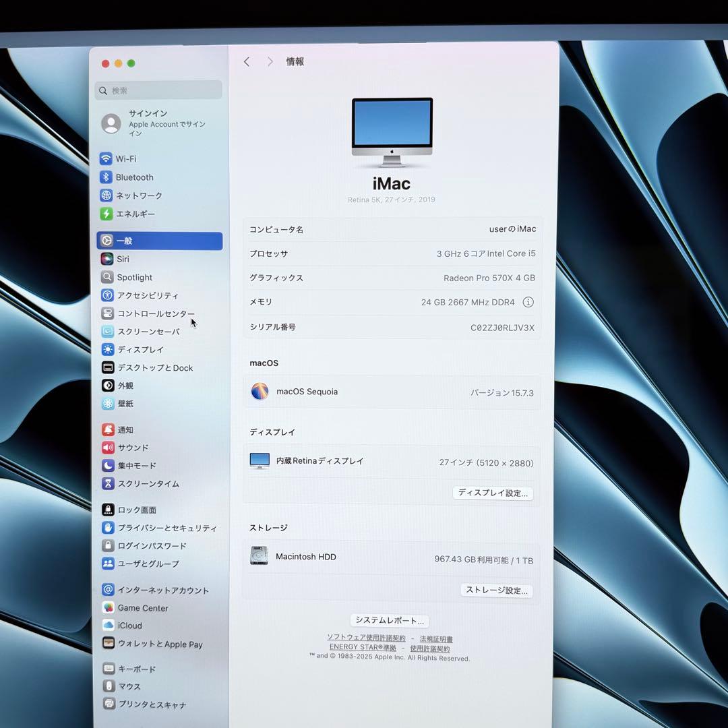Viewport: 728px width, 728px height.
Task: Open サウンド settings
Action: (131, 448)
